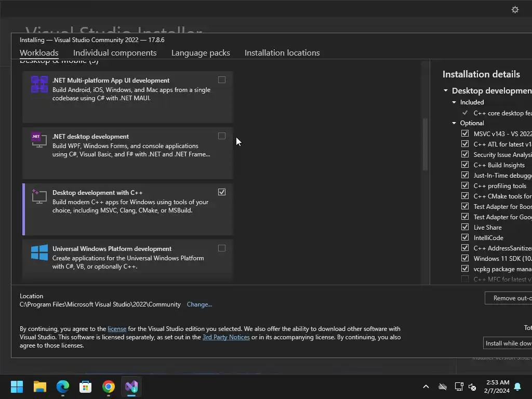
Task: Click the .NET desktop development workload icon
Action: pyautogui.click(x=39, y=140)
